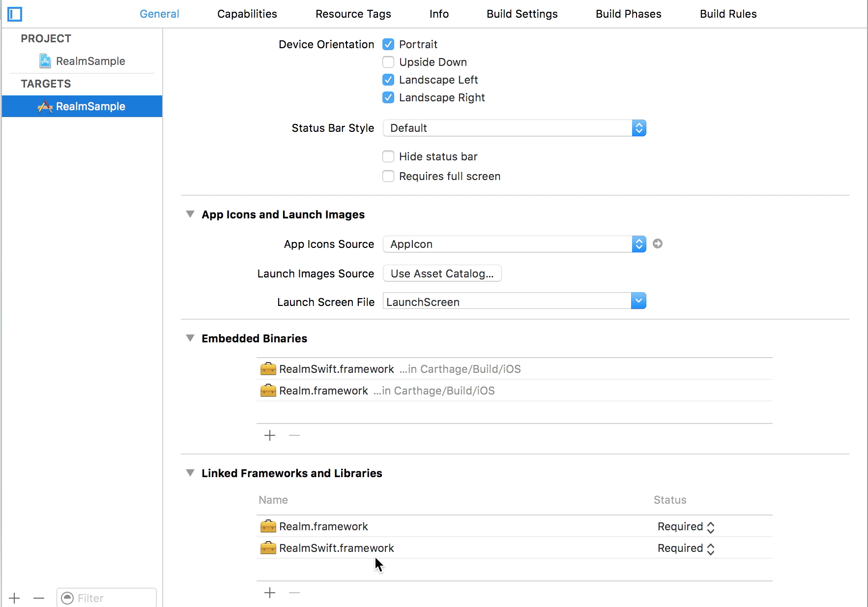The width and height of the screenshot is (868, 607).
Task: Select RealmSample under TARGETS
Action: (x=82, y=106)
